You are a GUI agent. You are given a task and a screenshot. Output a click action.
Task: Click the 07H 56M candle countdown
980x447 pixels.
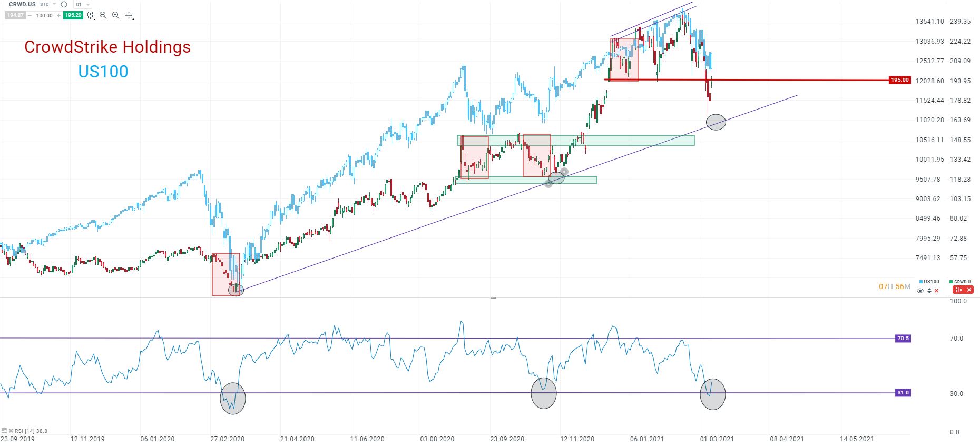pos(895,286)
